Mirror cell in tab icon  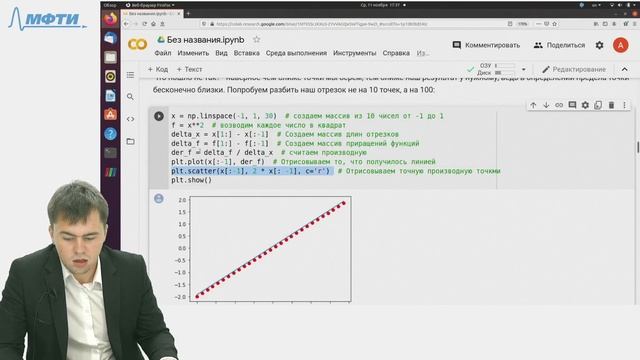(x=598, y=105)
